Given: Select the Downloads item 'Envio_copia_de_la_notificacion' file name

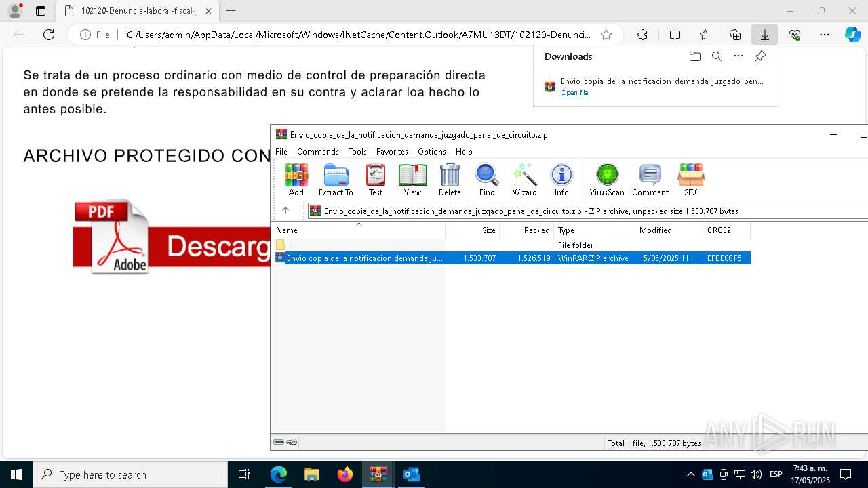Looking at the screenshot, I should [x=662, y=81].
